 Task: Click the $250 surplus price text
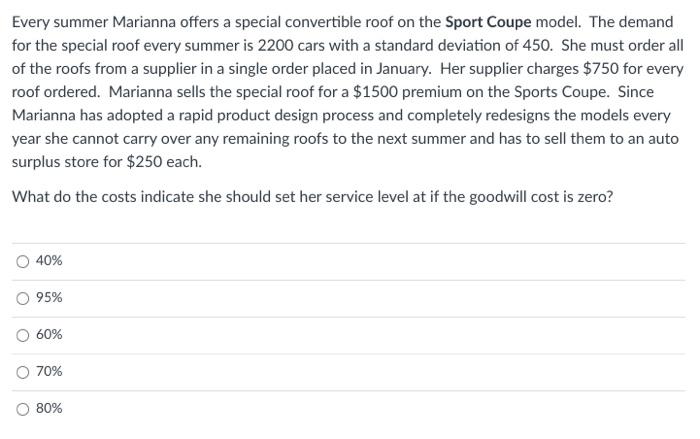coord(144,162)
